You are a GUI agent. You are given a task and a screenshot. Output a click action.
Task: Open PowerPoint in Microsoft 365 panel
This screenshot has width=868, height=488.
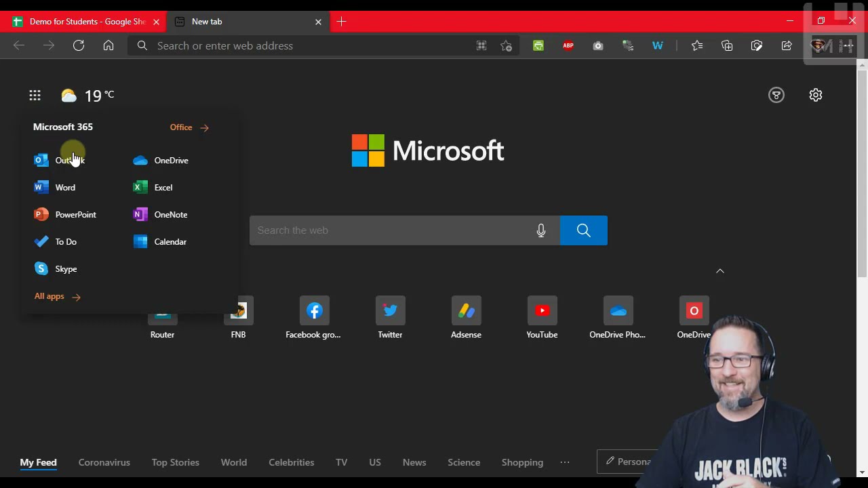tap(65, 215)
